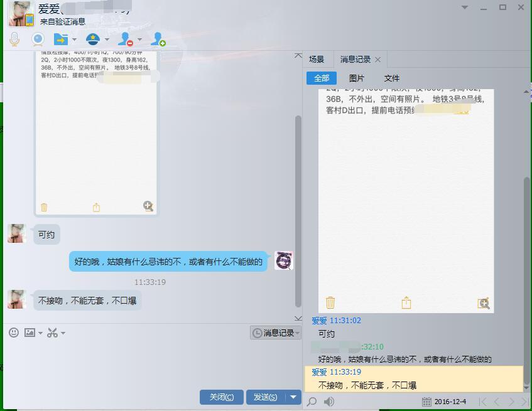Click the insert picture icon in the input toolbar

[x=30, y=333]
